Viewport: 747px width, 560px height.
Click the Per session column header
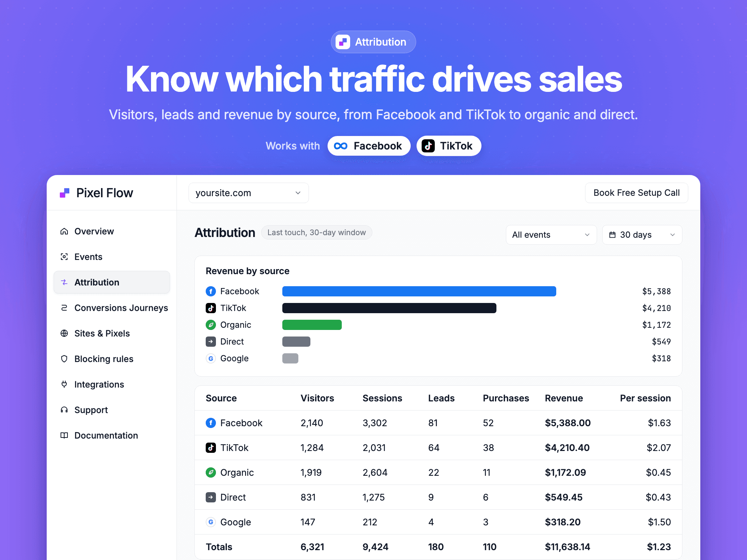645,398
